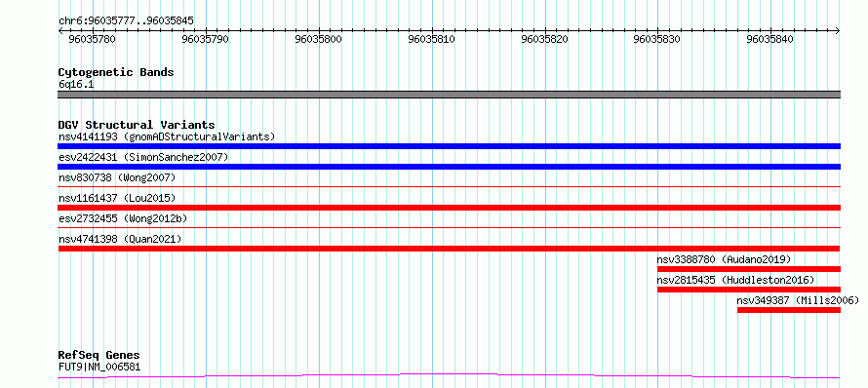Select the gray 6q16.1 cytogenetic band bar
Viewport: 868px width, 388px height.
[449, 95]
